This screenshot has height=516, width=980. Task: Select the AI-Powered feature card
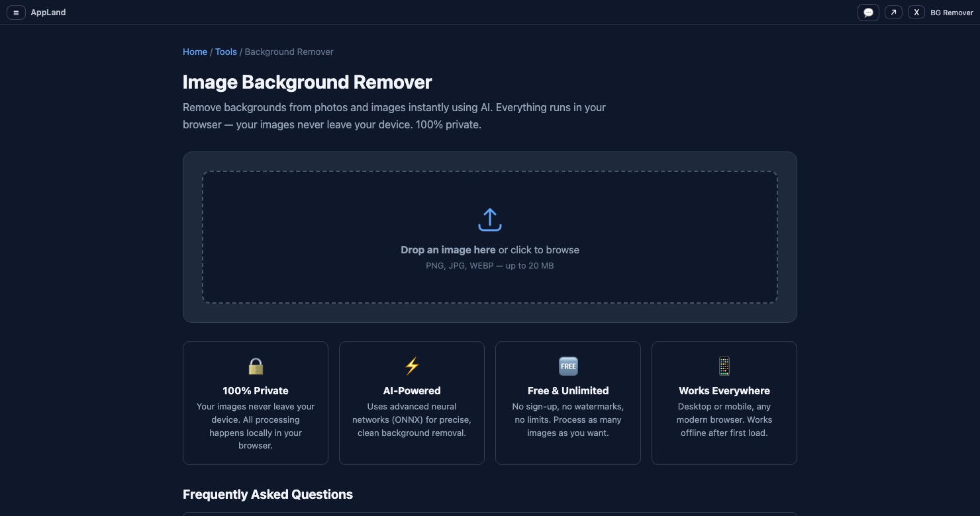click(x=412, y=403)
